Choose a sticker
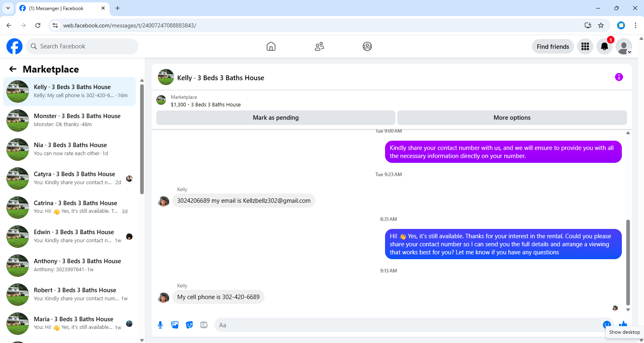Image resolution: width=644 pixels, height=343 pixels. point(189,325)
